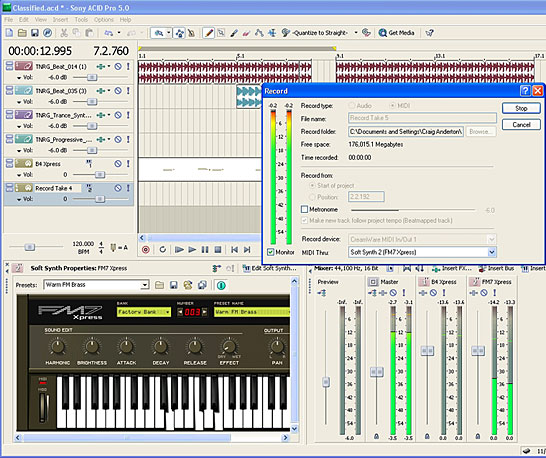Image resolution: width=546 pixels, height=458 pixels.
Task: Click the Master fader in mixer
Action: click(376, 372)
